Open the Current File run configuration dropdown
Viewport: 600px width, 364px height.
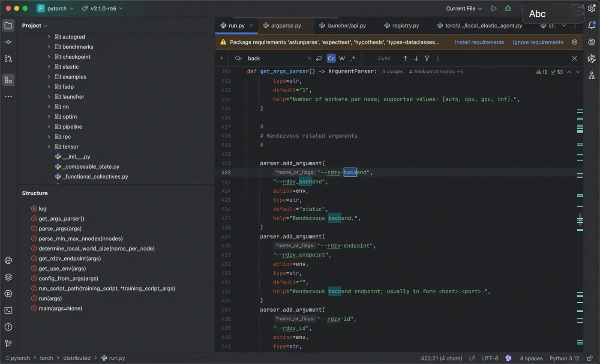point(464,9)
